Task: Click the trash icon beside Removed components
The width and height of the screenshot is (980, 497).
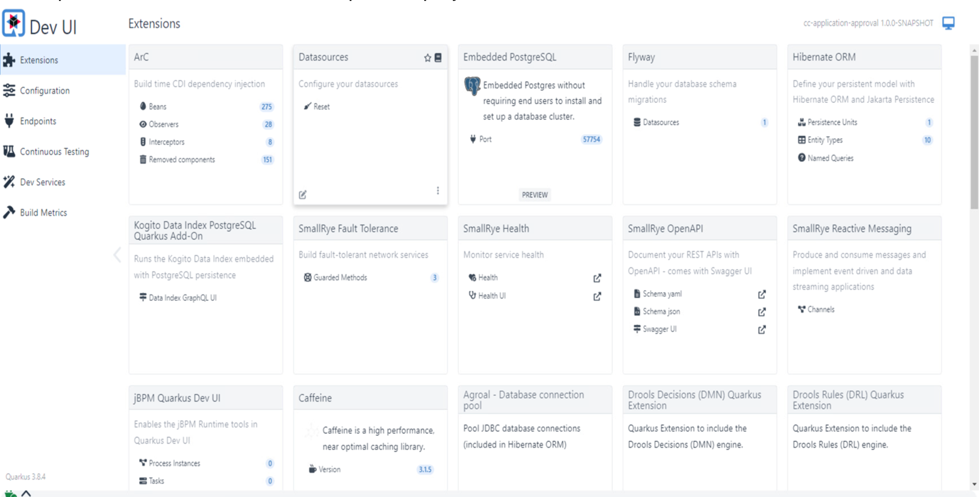Action: pyautogui.click(x=143, y=160)
